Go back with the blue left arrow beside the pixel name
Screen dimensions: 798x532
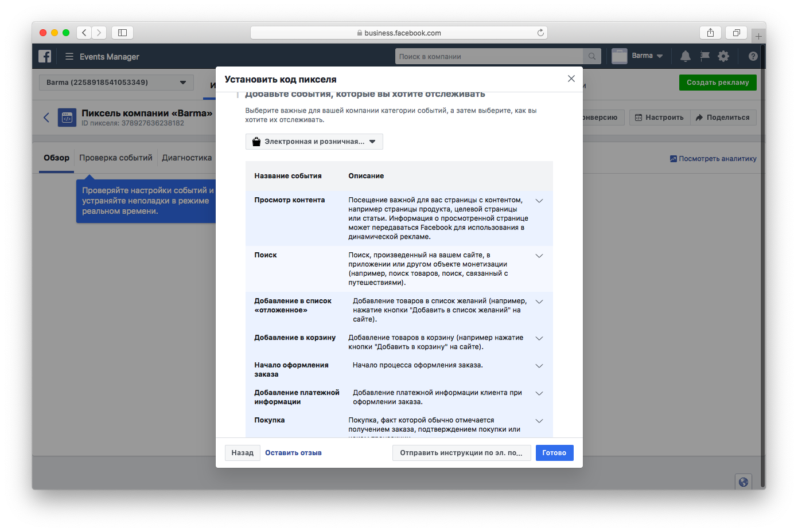tap(46, 118)
